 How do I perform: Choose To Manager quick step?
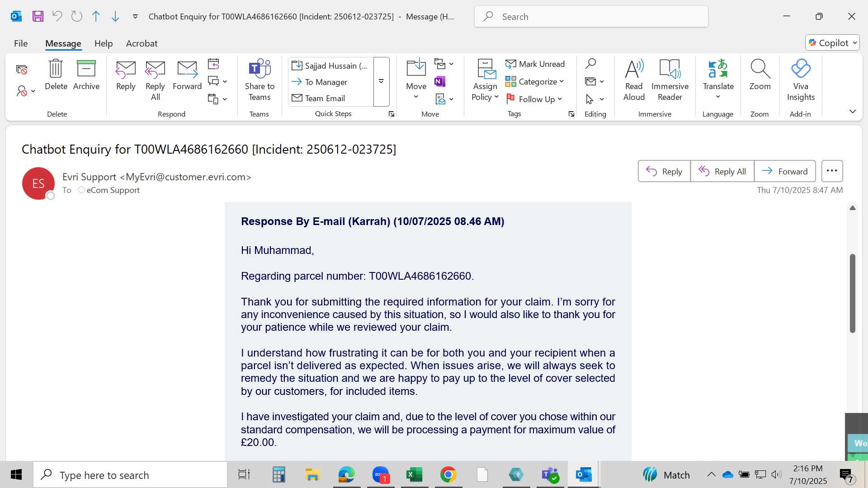pos(330,82)
